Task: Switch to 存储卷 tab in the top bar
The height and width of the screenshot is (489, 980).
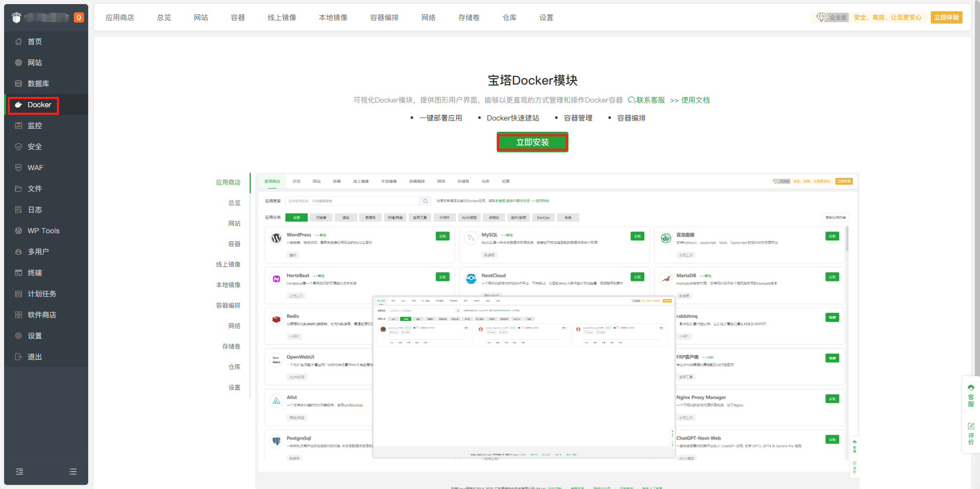Action: 469,17
